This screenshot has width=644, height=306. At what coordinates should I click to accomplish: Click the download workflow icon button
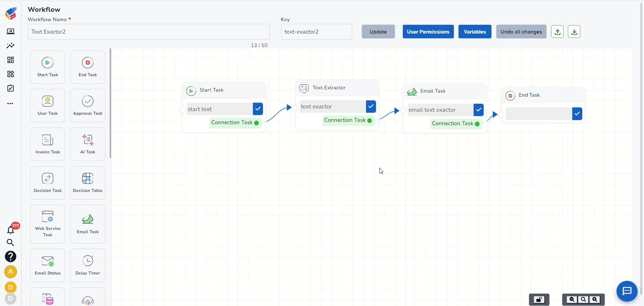[x=574, y=32]
